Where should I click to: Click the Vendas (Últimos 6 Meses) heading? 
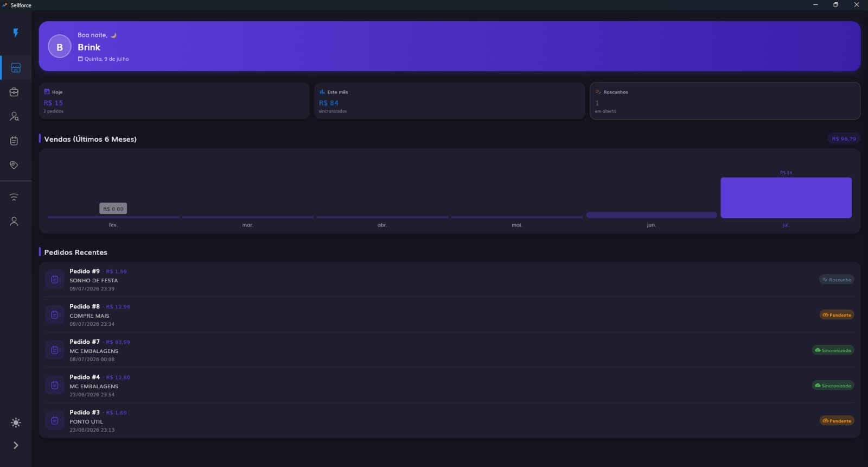coord(90,139)
